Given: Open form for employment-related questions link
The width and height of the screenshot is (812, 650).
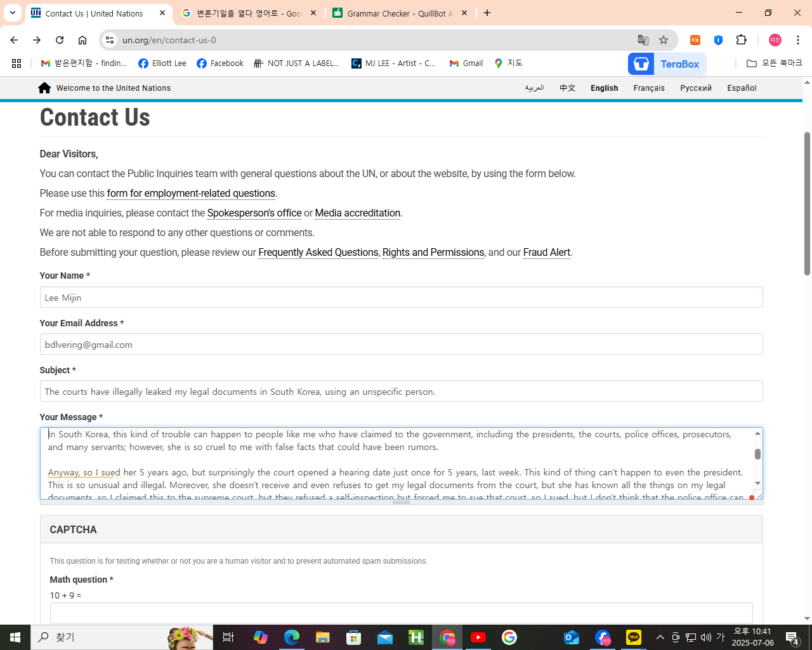Looking at the screenshot, I should coord(191,194).
